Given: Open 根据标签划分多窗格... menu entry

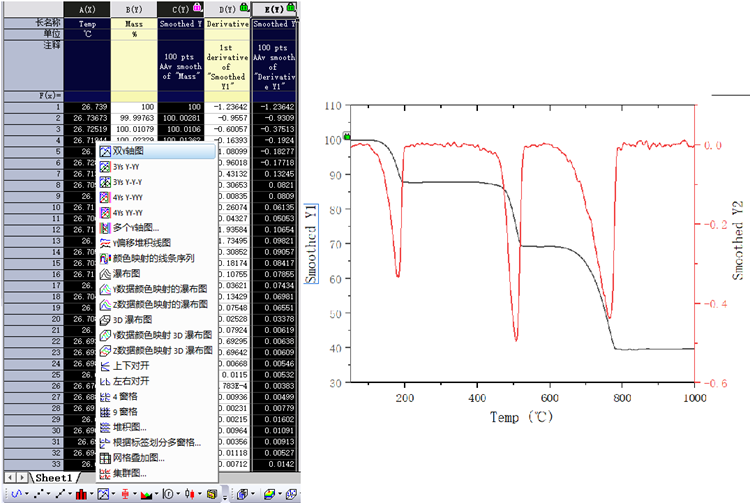Looking at the screenshot, I should (x=157, y=442).
